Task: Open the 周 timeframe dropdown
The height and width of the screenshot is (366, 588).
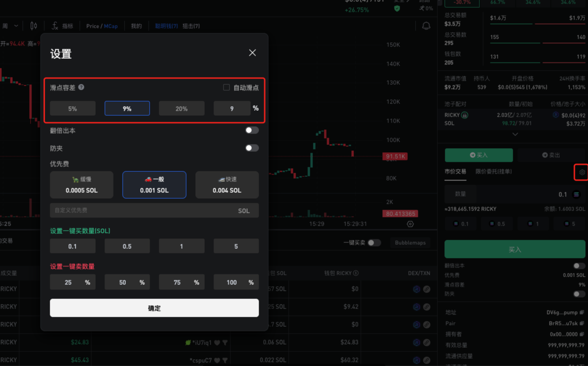Action: 10,26
